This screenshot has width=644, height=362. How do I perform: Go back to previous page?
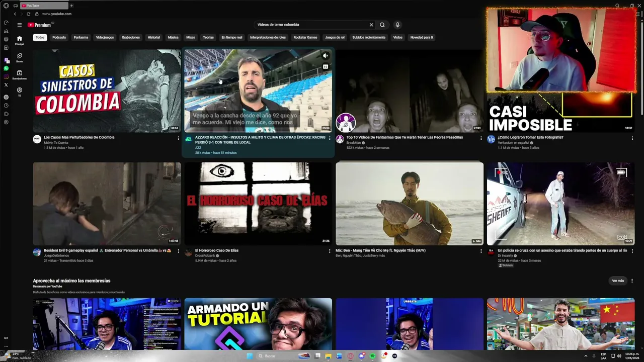pos(15,14)
